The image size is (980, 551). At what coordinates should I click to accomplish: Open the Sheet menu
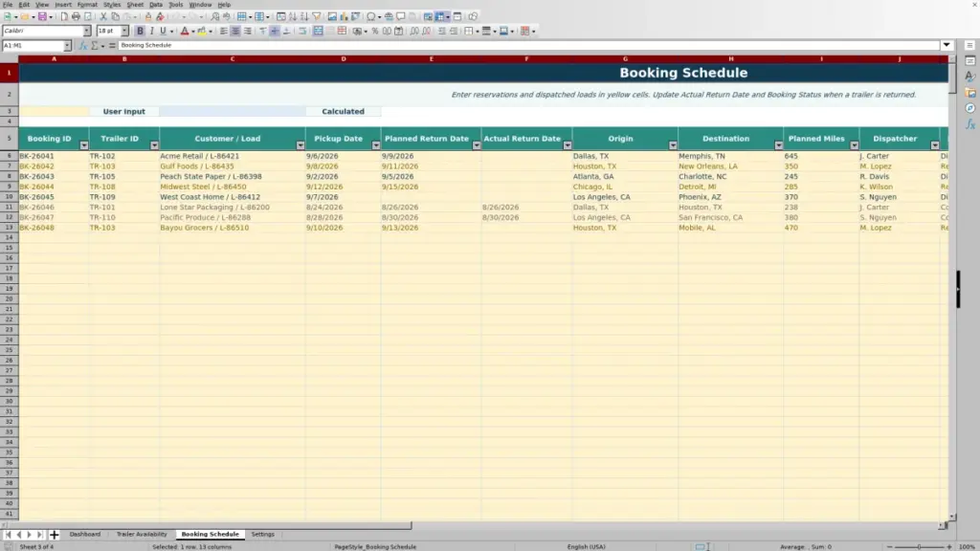(135, 5)
